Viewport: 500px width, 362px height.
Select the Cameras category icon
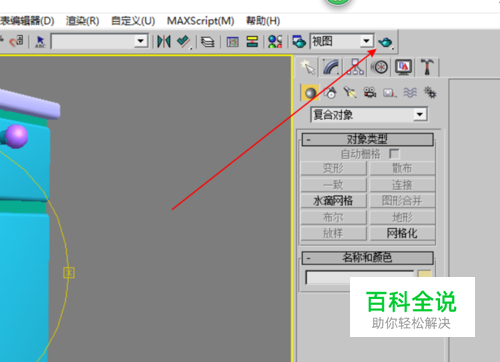[370, 93]
